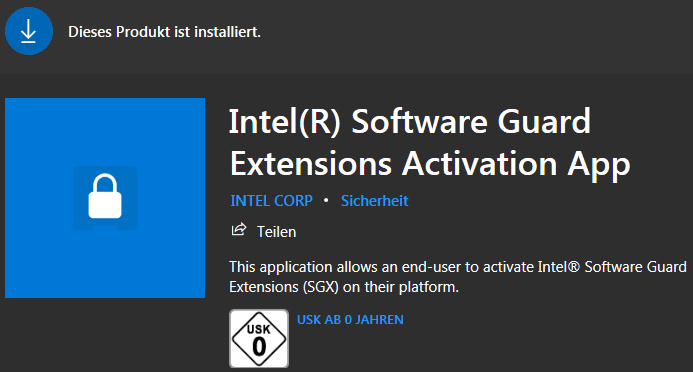Click the share arrow icon
The width and height of the screenshot is (693, 372).
tap(239, 230)
